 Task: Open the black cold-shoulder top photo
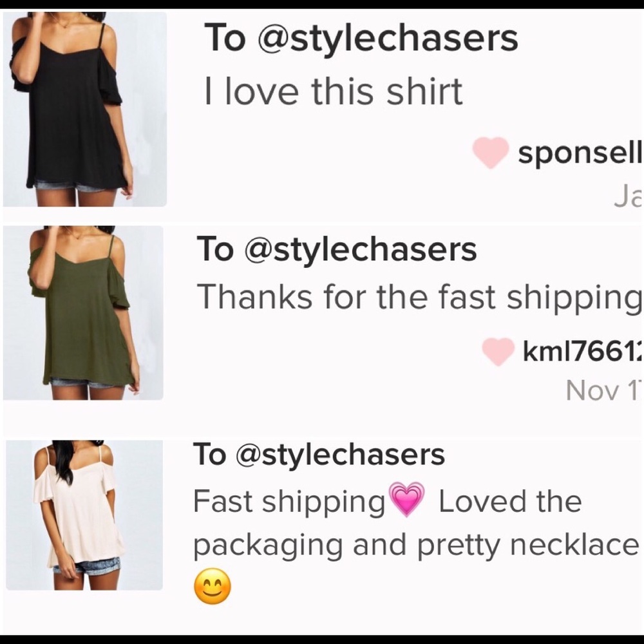[x=85, y=109]
